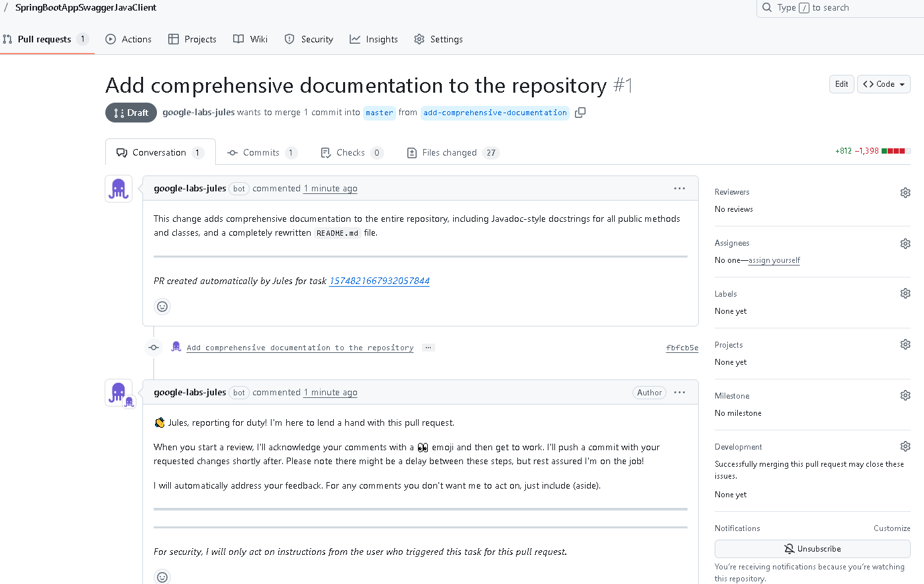Screen dimensions: 924x584
Task: Open the Code dropdown button
Action: click(884, 84)
